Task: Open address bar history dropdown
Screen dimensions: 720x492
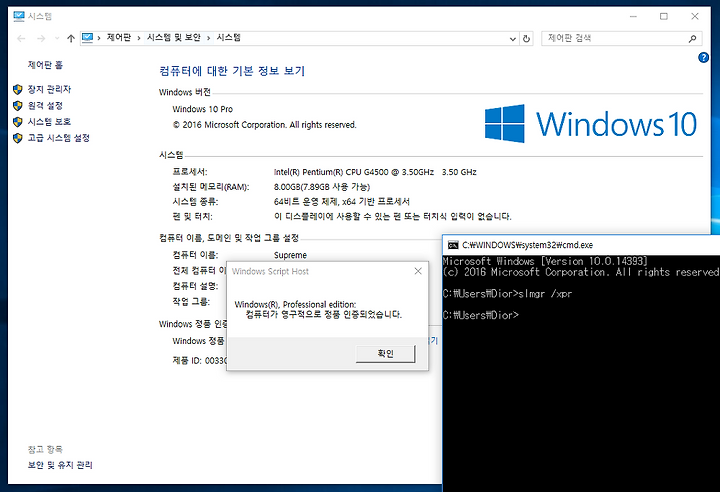Action: click(x=513, y=39)
